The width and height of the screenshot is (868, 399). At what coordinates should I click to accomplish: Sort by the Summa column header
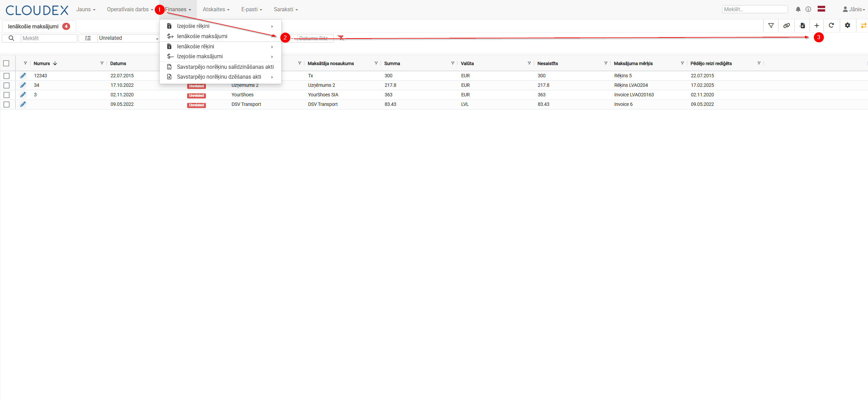point(392,63)
